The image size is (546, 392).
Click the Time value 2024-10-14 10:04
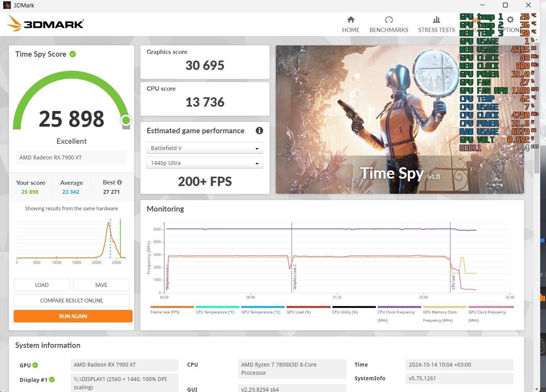[x=459, y=365]
